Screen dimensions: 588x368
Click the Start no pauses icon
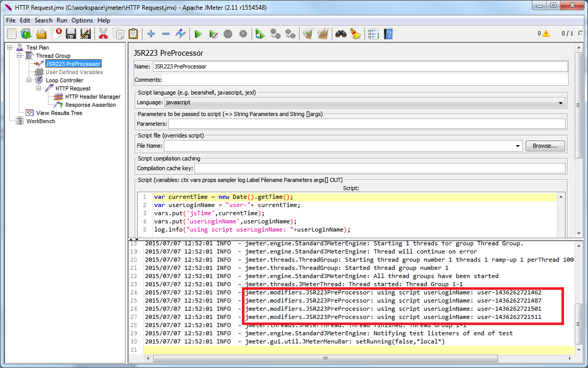point(214,34)
